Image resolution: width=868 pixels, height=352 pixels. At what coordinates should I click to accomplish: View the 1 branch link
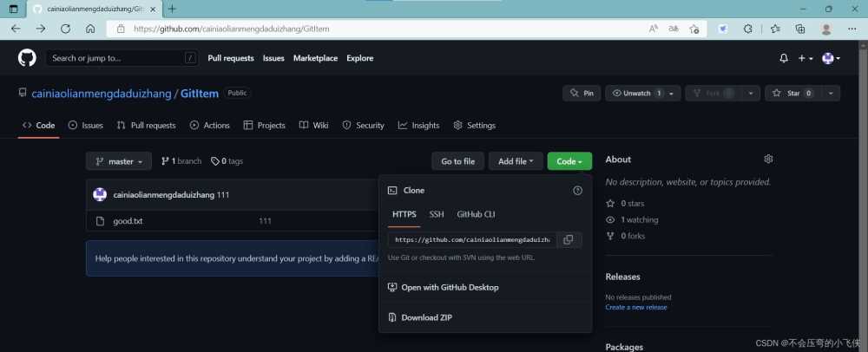click(x=181, y=161)
